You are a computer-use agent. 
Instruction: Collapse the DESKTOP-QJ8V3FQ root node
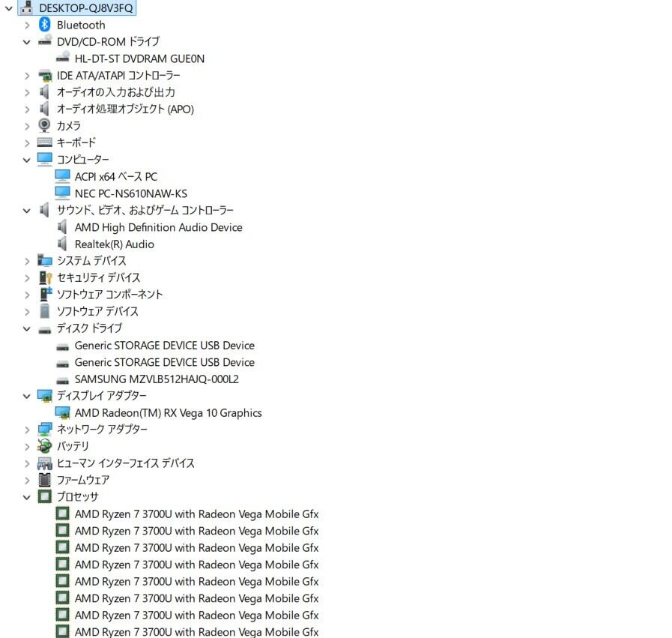9,8
